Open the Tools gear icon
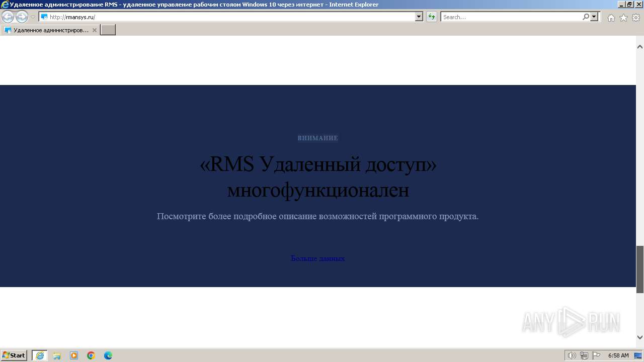Image resolution: width=644 pixels, height=362 pixels. (636, 18)
